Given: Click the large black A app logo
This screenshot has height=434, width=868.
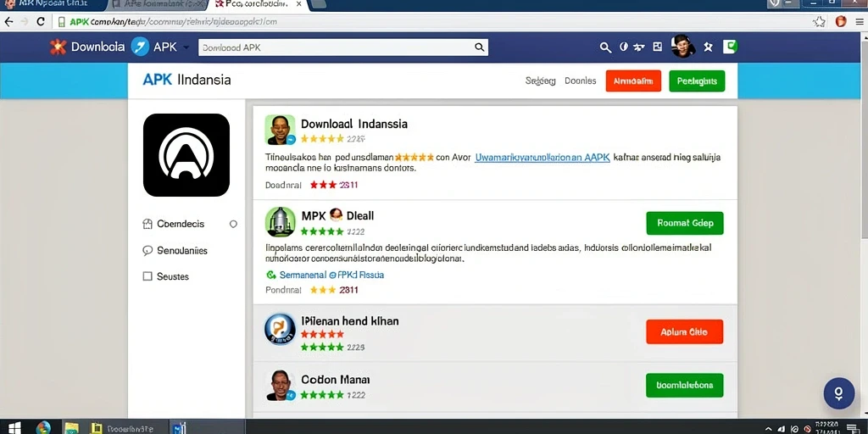Looking at the screenshot, I should coord(186,155).
